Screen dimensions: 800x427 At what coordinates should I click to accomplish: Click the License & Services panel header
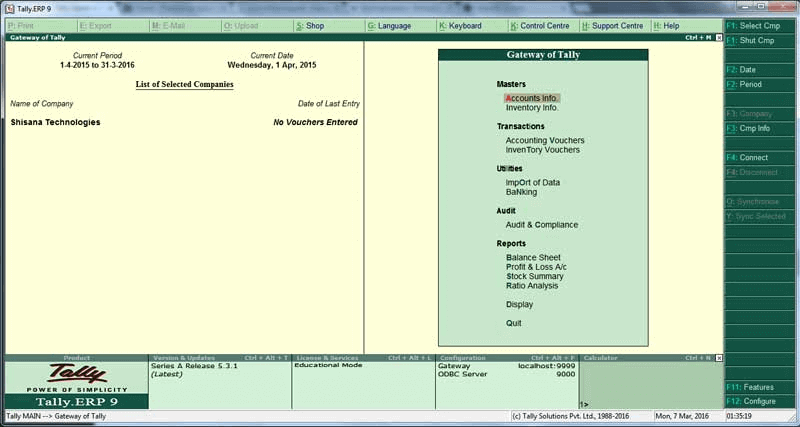pos(363,358)
